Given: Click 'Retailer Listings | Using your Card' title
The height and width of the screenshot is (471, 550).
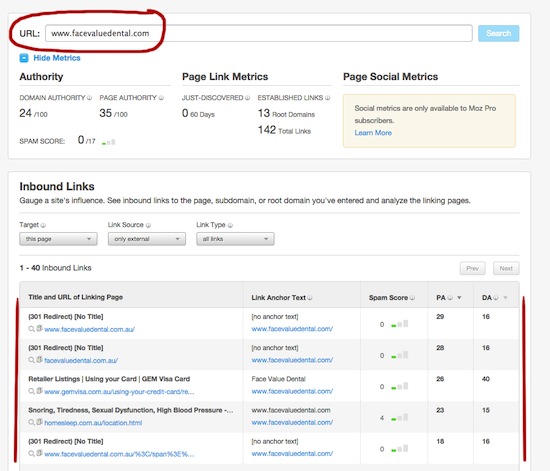Looking at the screenshot, I should tap(109, 379).
